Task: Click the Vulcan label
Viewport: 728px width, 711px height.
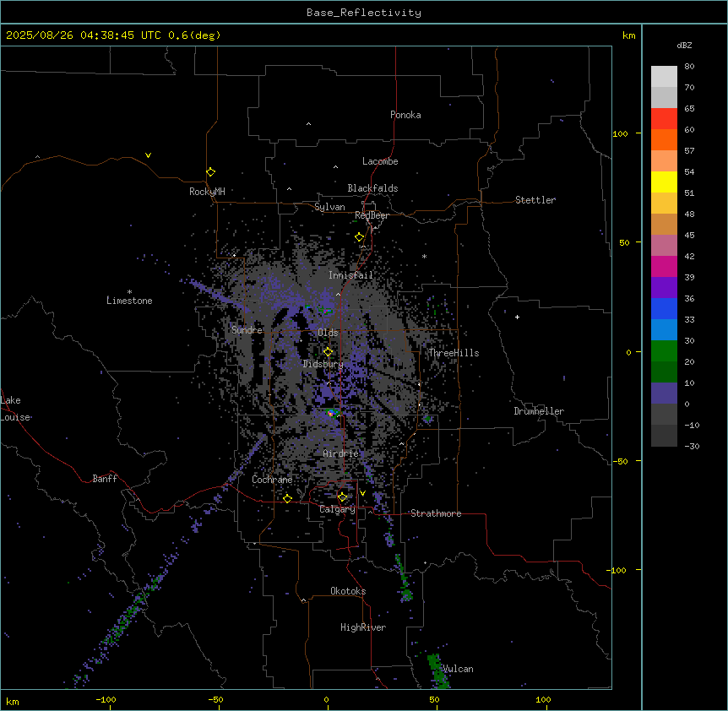Action: [459, 669]
